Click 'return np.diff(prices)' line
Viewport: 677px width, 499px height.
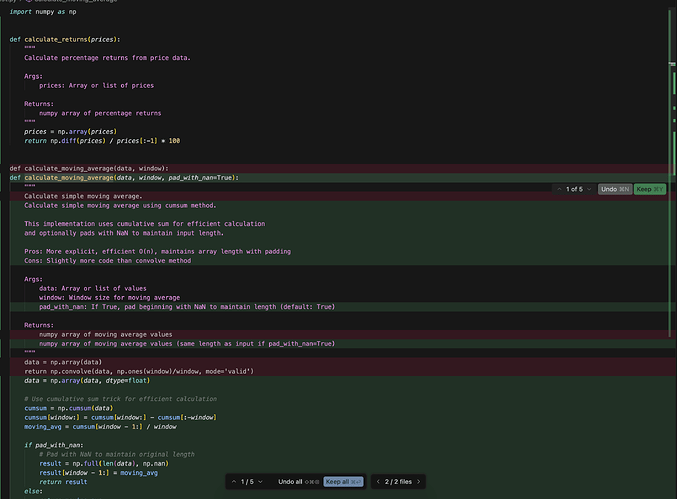(102, 141)
